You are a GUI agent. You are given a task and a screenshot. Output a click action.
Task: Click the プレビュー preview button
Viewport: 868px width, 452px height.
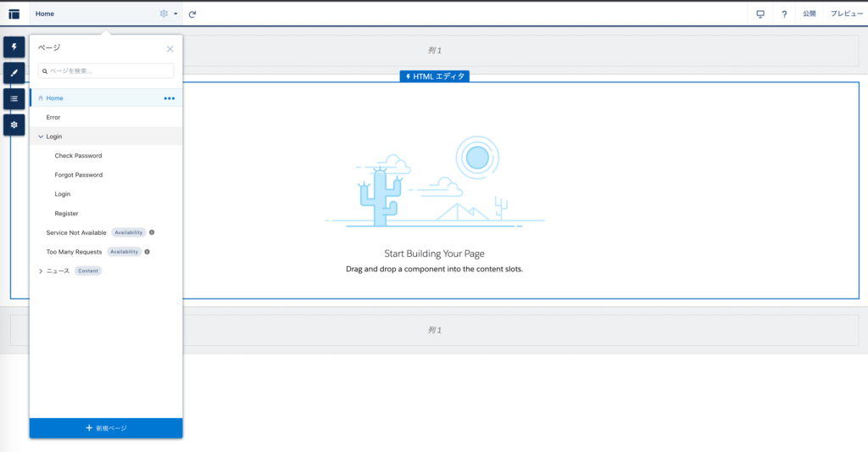(846, 14)
